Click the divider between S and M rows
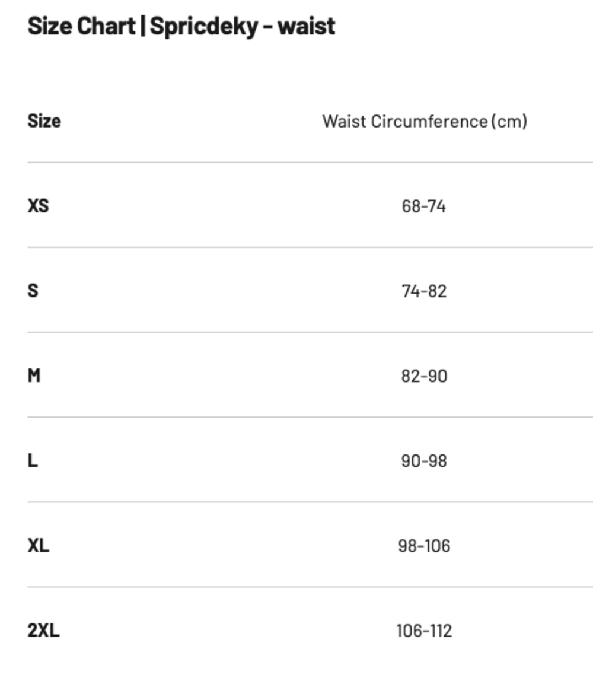The width and height of the screenshot is (593, 700). 310,332
